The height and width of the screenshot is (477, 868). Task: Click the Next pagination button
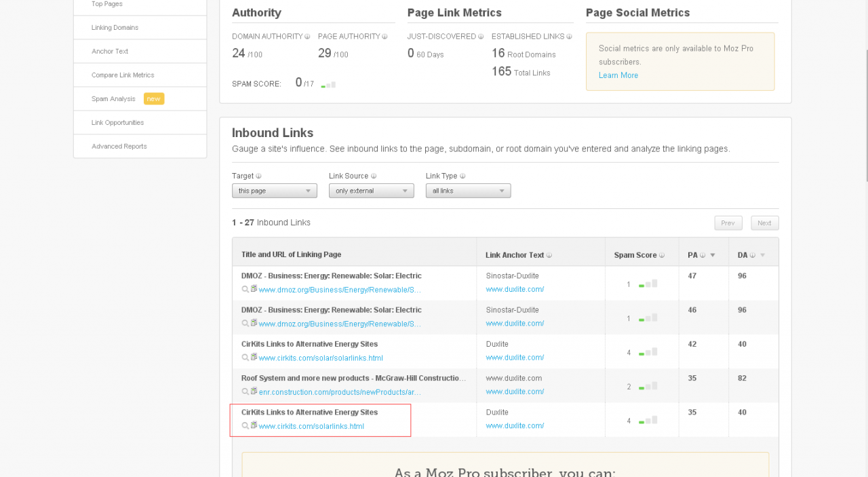click(765, 223)
